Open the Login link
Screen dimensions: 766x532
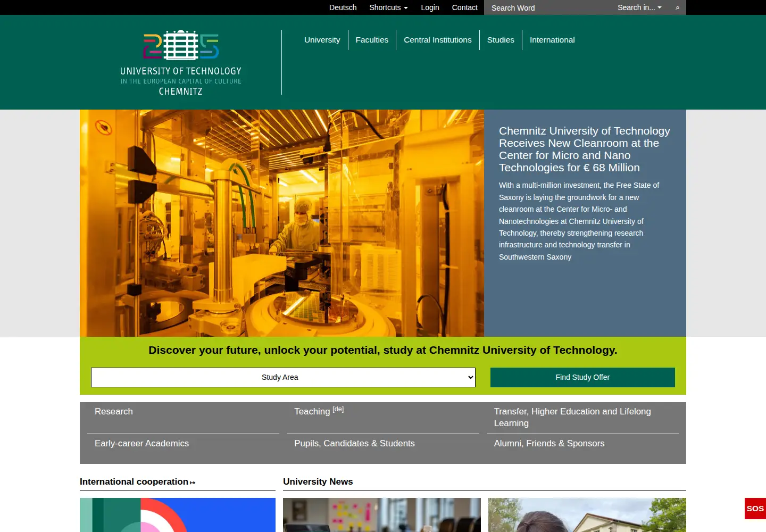click(430, 7)
